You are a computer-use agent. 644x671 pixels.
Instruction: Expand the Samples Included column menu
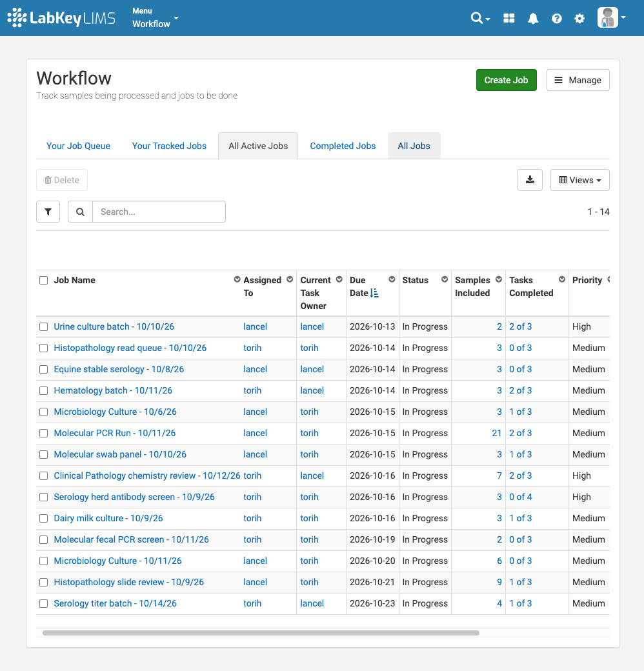(499, 279)
